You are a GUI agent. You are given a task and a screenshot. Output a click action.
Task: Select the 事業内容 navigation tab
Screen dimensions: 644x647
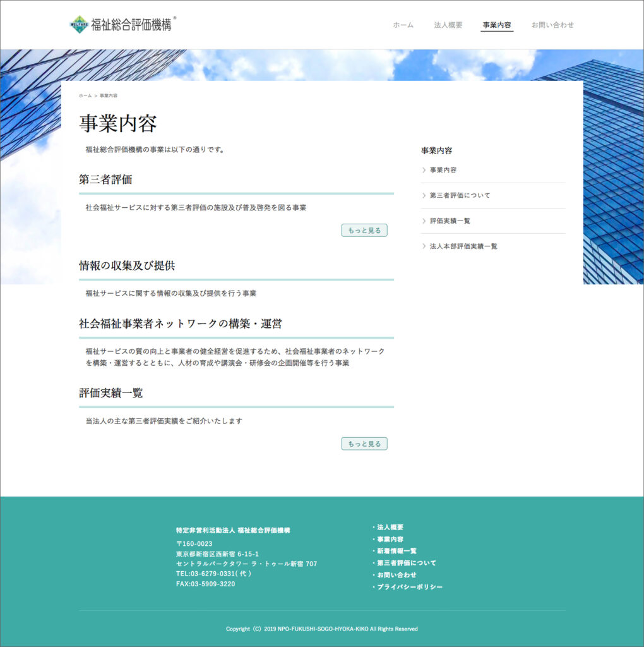[496, 25]
